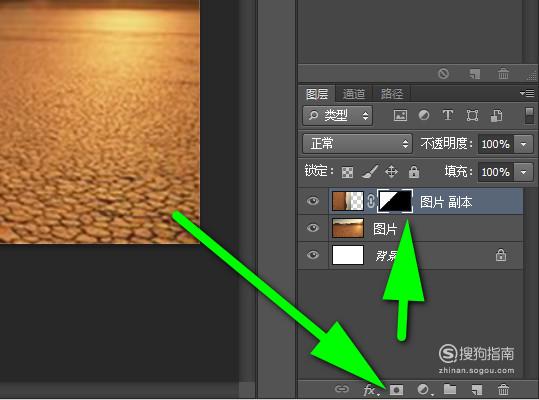Hide the 背景 layer
539x400 pixels.
click(313, 255)
